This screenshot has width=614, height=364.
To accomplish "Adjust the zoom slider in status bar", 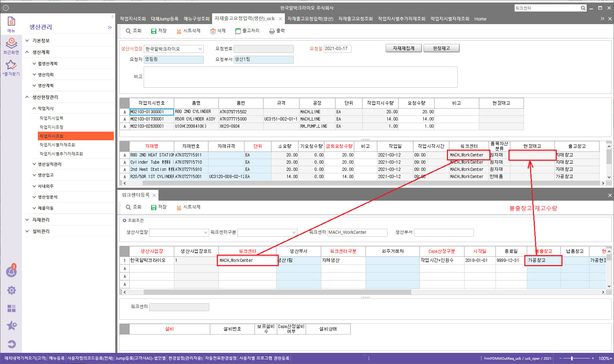I will pyautogui.click(x=572, y=358).
